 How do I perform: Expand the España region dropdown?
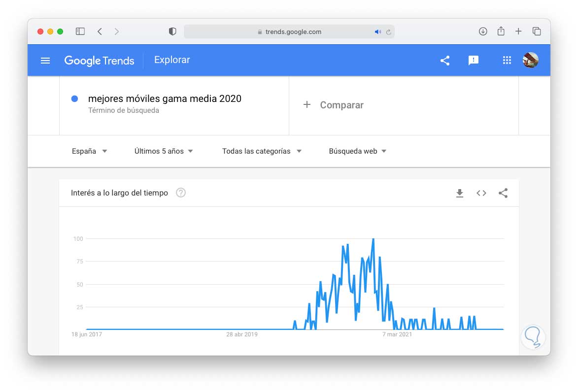coord(90,151)
